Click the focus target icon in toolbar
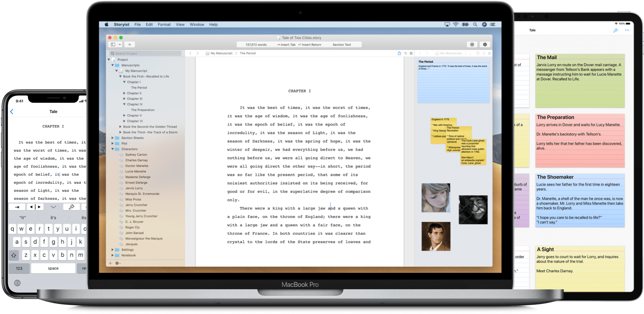 (x=472, y=45)
